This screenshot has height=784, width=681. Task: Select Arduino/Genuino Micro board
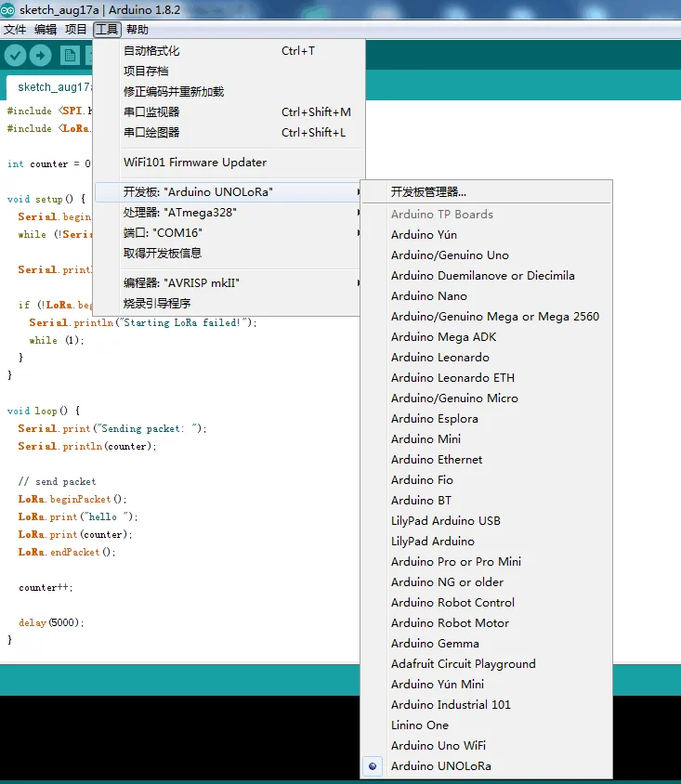pyautogui.click(x=486, y=399)
